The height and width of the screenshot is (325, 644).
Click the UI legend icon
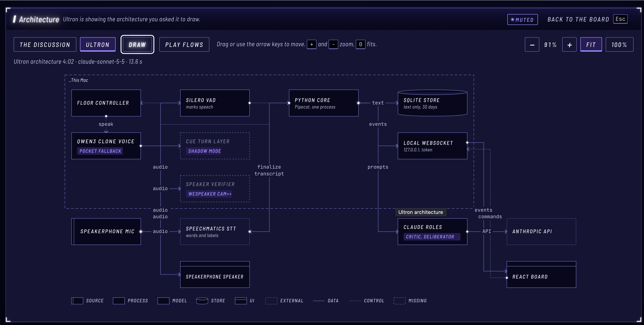pyautogui.click(x=241, y=301)
